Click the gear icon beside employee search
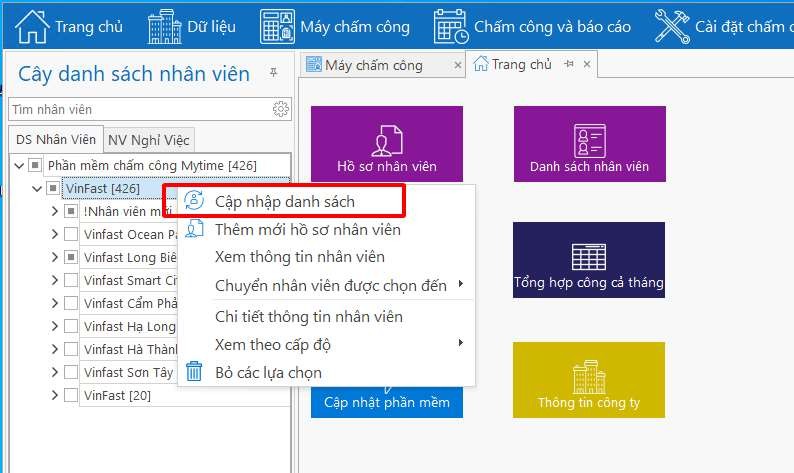Viewport: 794px width, 473px height. click(x=281, y=109)
